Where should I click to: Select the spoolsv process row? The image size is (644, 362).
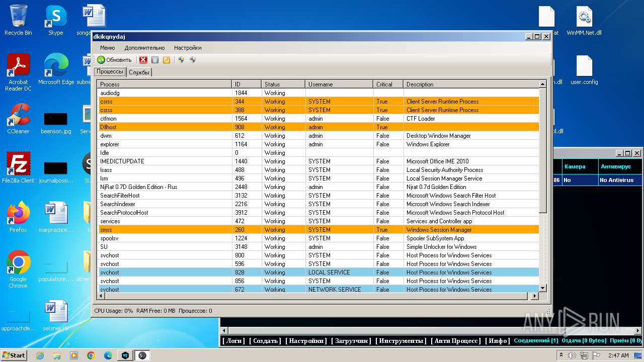[x=318, y=238]
